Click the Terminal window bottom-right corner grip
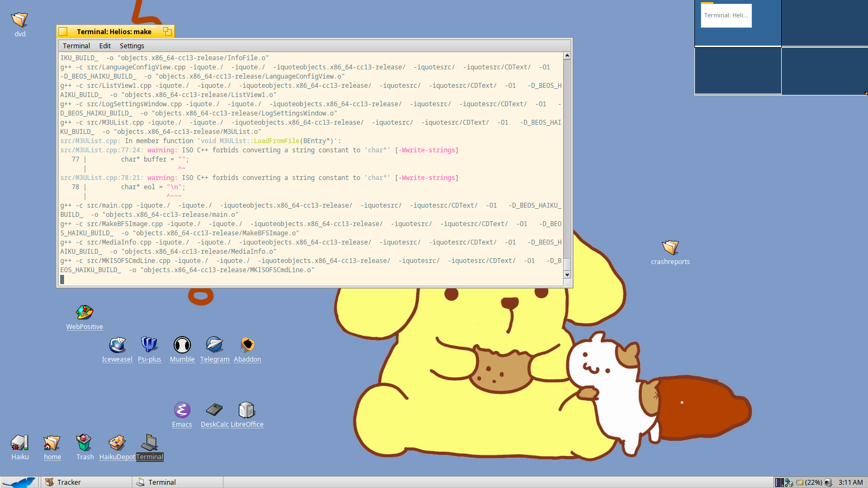This screenshot has height=488, width=868. coord(568,283)
